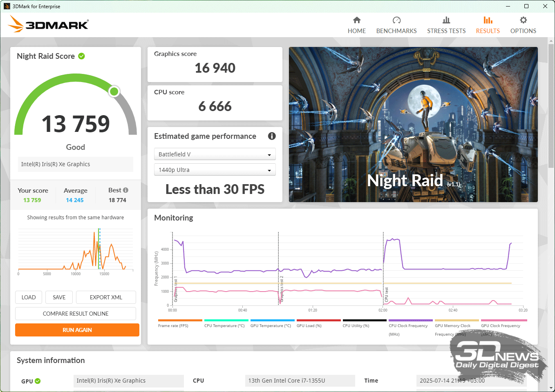Open the Battlefield V game dropdown

(215, 154)
